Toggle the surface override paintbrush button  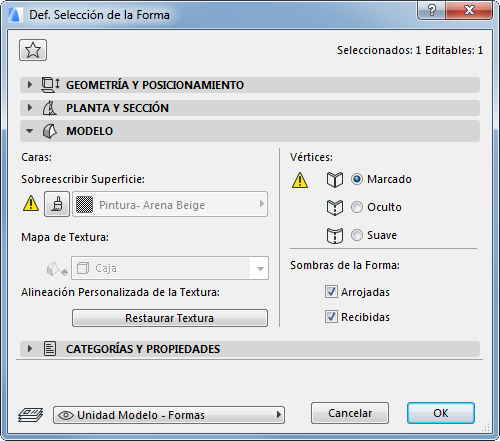(x=57, y=204)
